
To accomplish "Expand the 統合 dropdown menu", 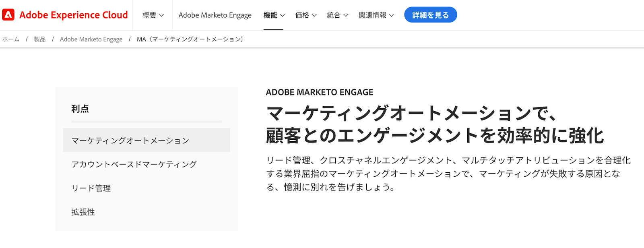I will [x=338, y=15].
